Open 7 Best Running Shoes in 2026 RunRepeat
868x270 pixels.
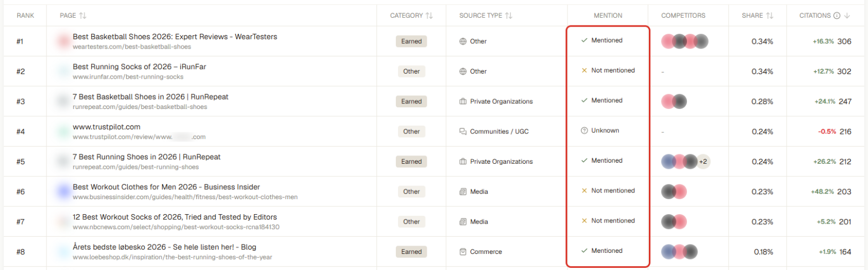click(x=147, y=157)
